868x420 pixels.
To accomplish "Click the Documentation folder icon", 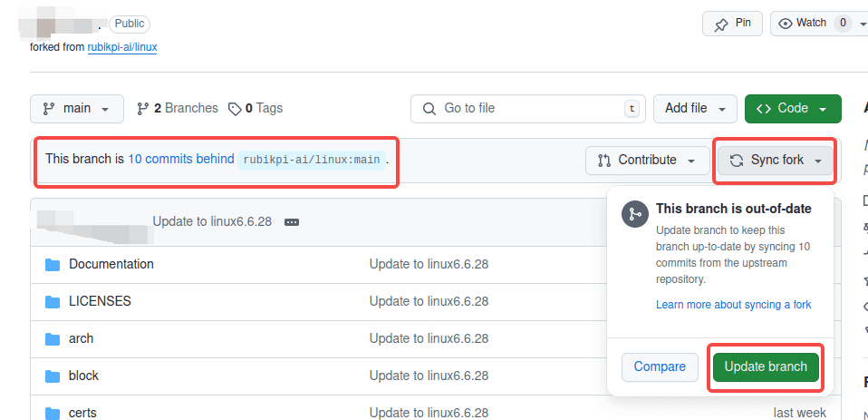I will click(x=53, y=265).
